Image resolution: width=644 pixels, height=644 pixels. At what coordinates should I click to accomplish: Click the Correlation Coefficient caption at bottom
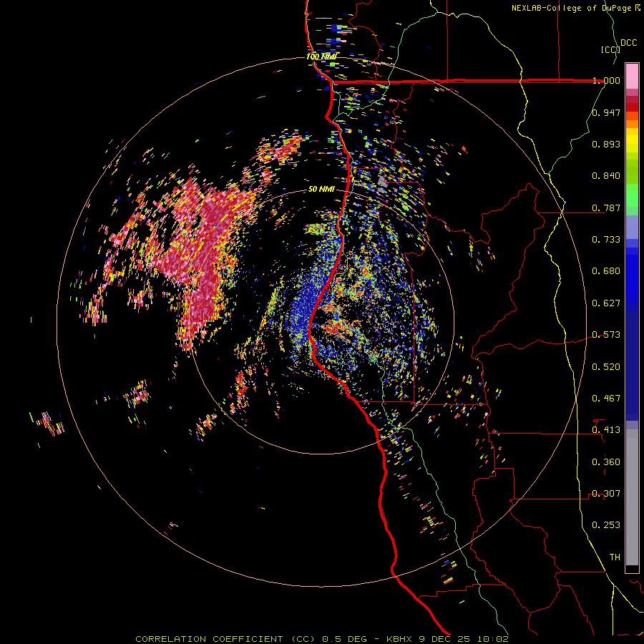322,639
